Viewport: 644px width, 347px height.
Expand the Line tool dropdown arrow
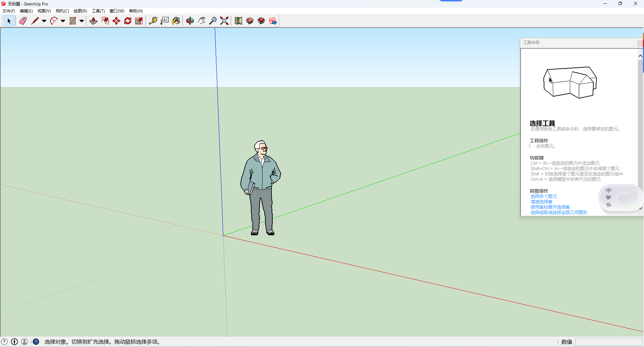coord(44,20)
